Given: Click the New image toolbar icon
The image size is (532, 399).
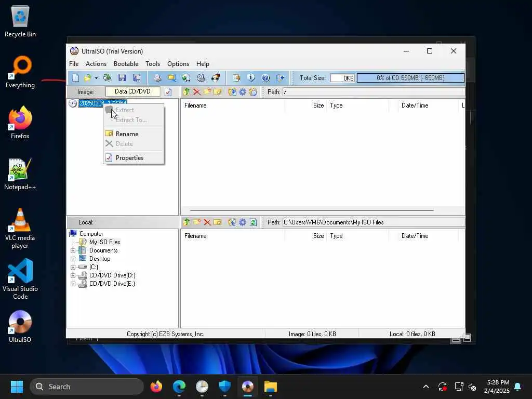Looking at the screenshot, I should pyautogui.click(x=75, y=78).
